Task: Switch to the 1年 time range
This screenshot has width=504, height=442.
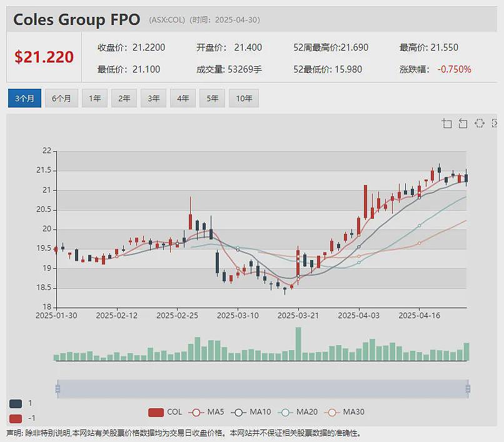Action: tap(95, 98)
